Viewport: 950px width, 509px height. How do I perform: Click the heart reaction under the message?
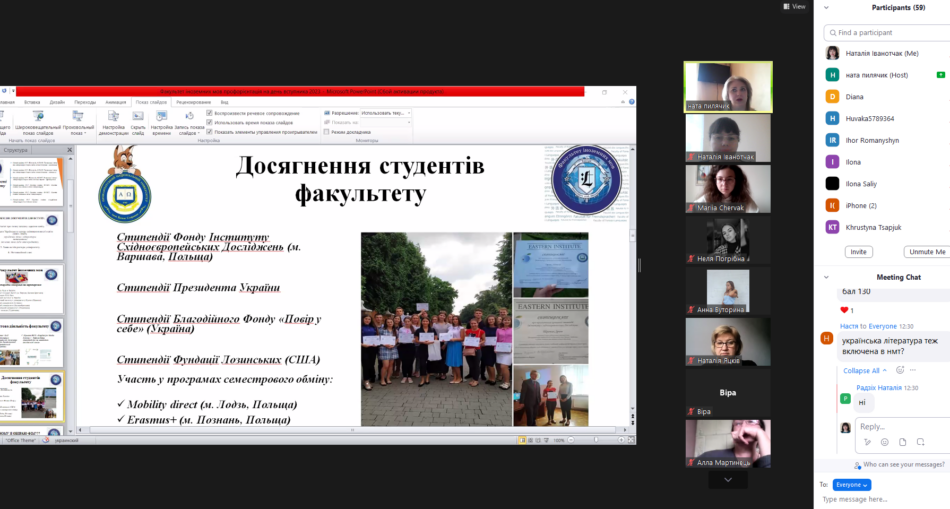(844, 310)
